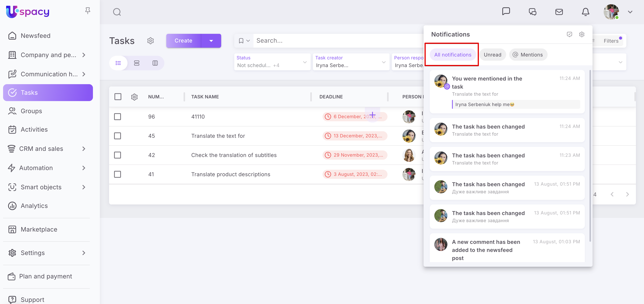Expand CRM and sales menu

84,149
